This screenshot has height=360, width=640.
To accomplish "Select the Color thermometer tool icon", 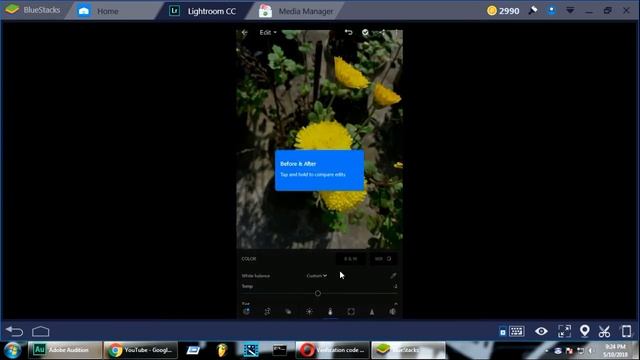I will 330,312.
